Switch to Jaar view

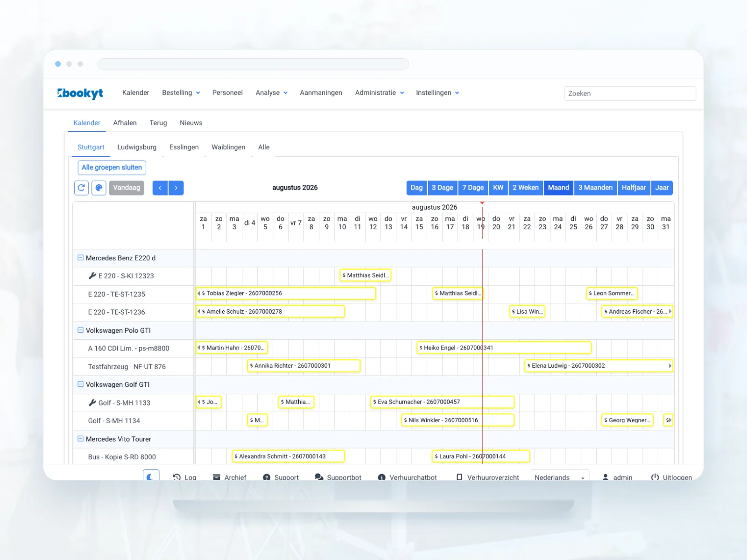point(662,188)
